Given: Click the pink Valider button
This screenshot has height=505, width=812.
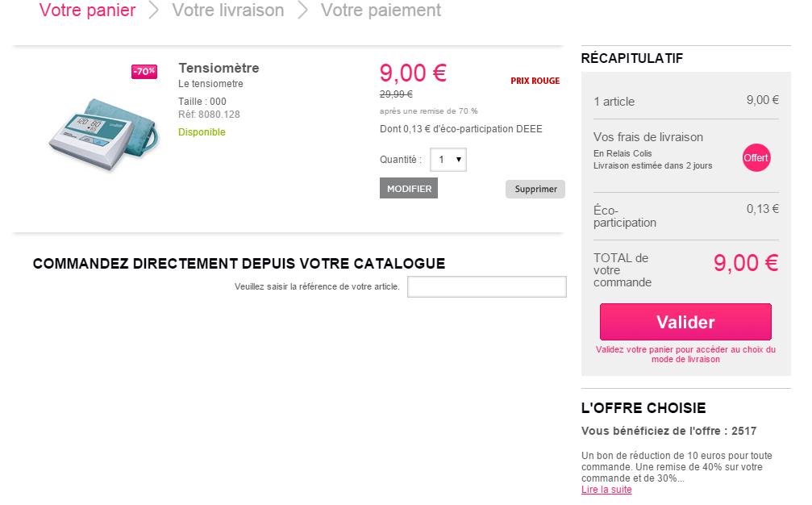Looking at the screenshot, I should pyautogui.click(x=685, y=322).
